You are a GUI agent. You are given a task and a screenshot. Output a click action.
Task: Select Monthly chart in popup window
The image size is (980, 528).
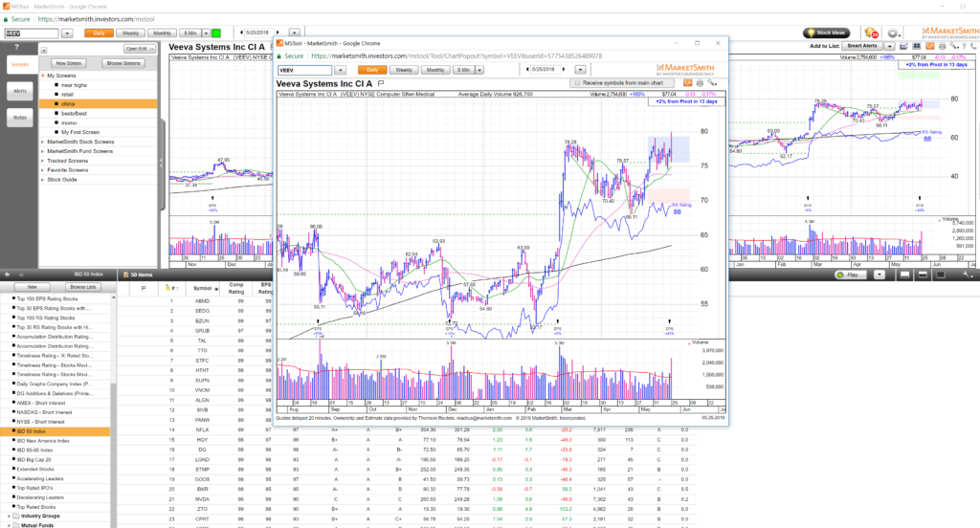point(435,70)
